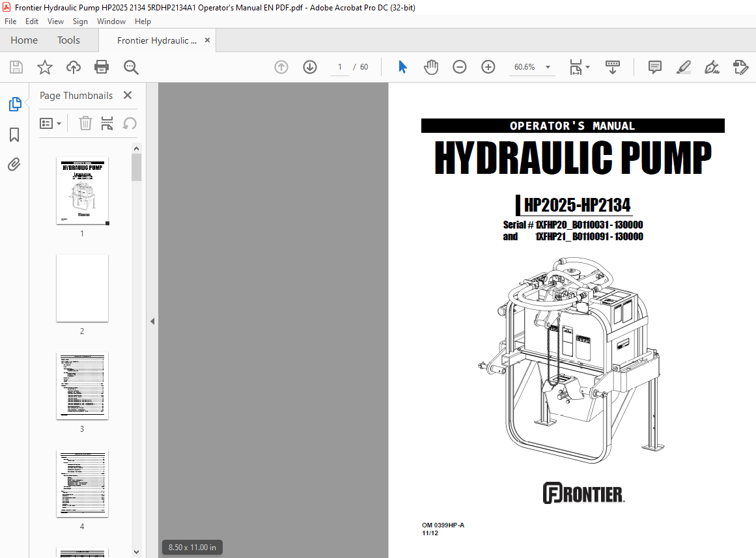Click the HP2025-HP2134 model heading
756x558 pixels.
[577, 205]
